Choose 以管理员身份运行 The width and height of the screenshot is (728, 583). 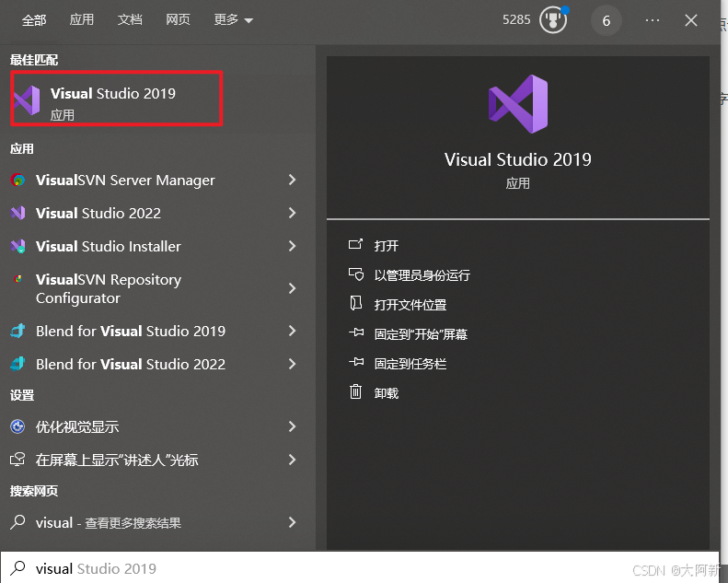click(422, 275)
